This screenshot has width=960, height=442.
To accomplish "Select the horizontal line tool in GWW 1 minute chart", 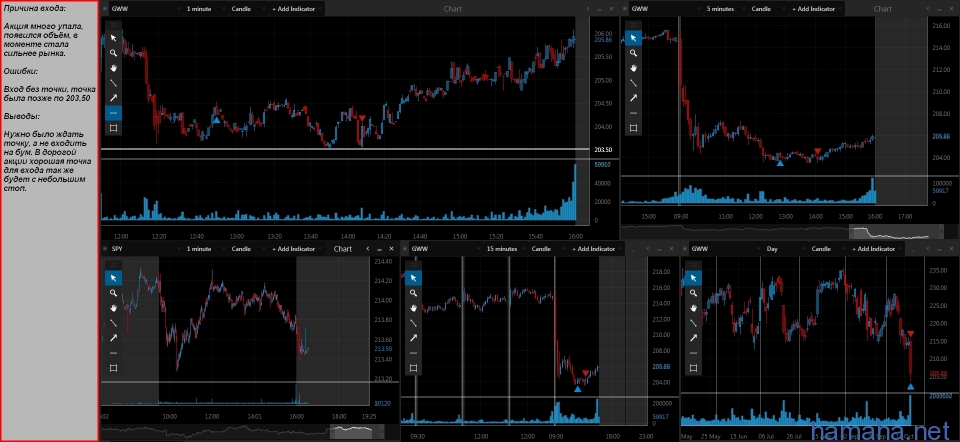I will point(113,113).
